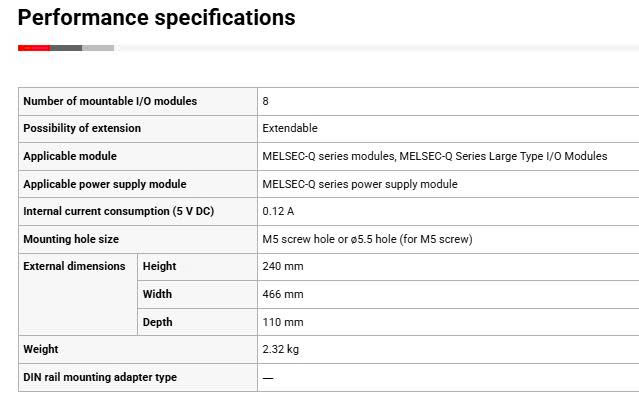The image size is (639, 406).
Task: Select the External dimensions label cell
Action: click(74, 266)
